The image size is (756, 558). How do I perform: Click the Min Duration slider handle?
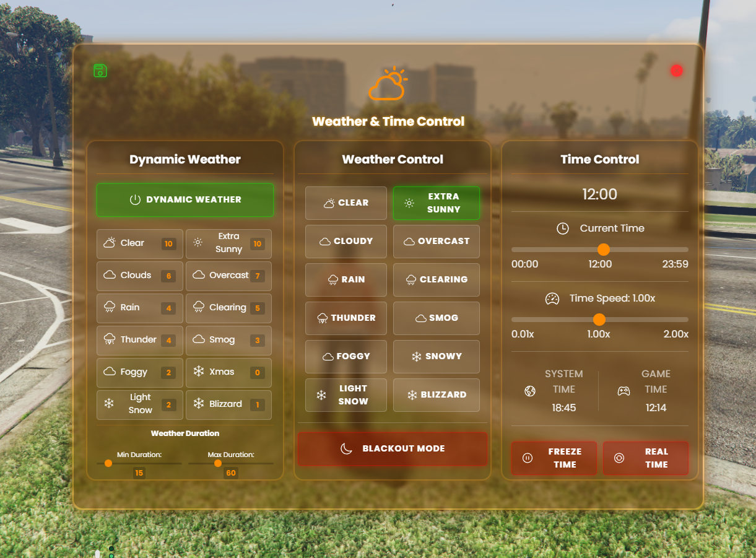click(108, 463)
